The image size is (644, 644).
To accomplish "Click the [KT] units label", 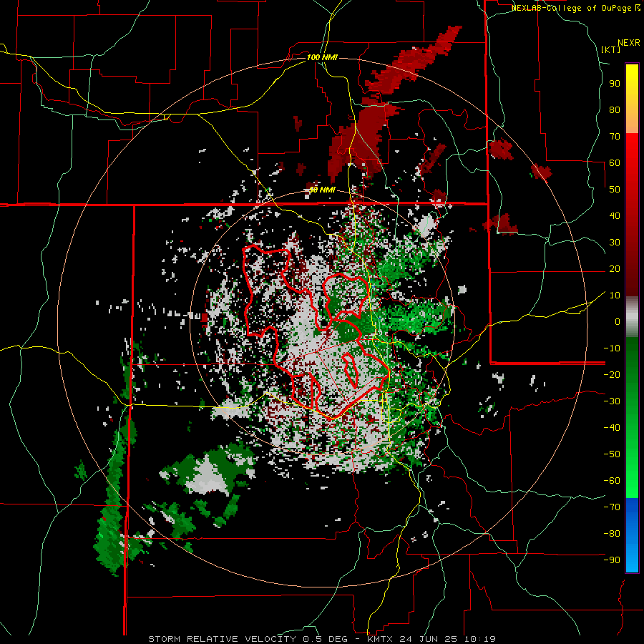I will (611, 49).
